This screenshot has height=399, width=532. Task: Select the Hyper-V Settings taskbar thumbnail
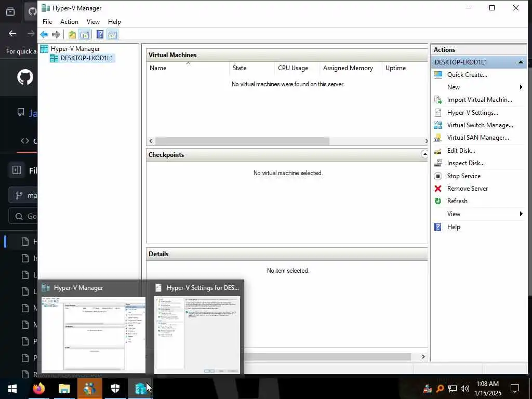point(197,328)
